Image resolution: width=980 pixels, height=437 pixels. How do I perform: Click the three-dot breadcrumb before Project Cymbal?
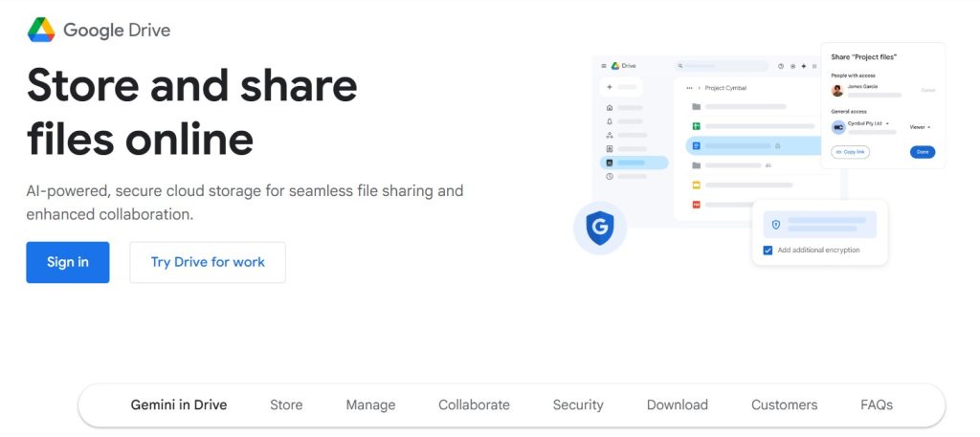(x=689, y=88)
